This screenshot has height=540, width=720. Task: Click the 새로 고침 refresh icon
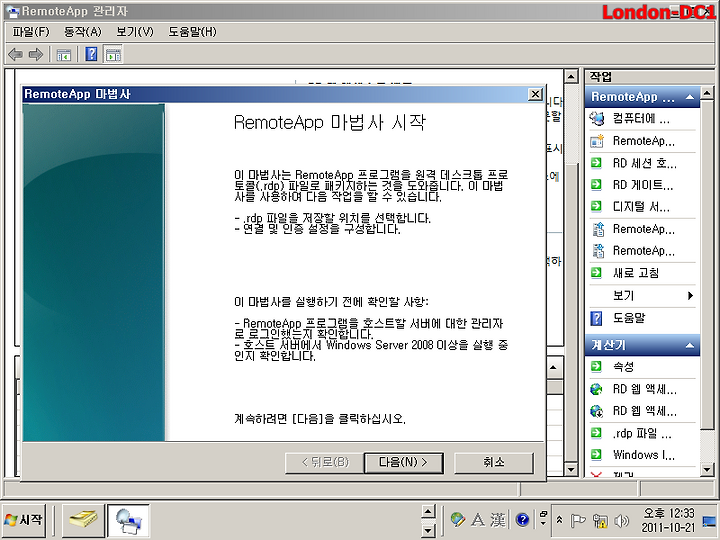click(x=596, y=273)
